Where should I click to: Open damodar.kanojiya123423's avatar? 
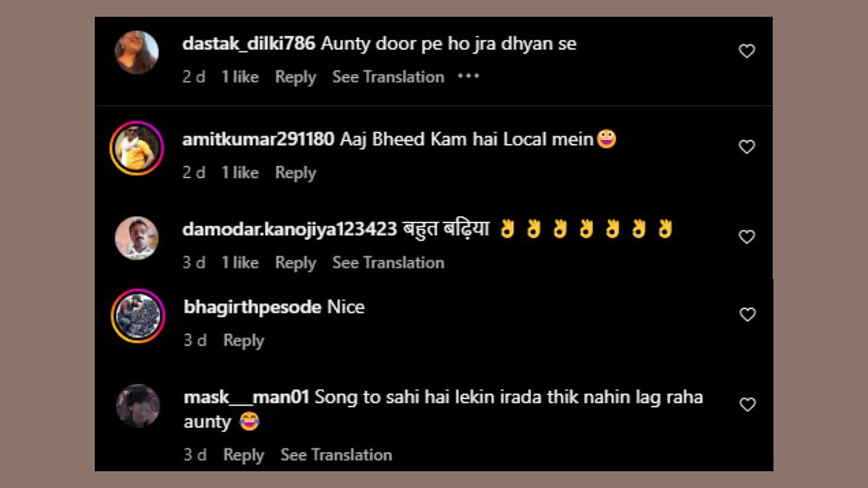[x=137, y=238]
